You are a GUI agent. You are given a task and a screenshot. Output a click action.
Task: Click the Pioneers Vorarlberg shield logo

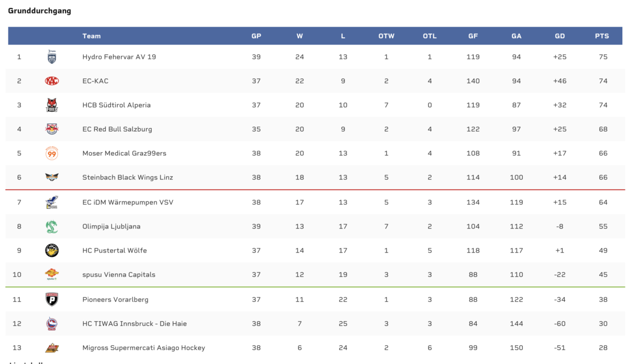[x=52, y=300]
